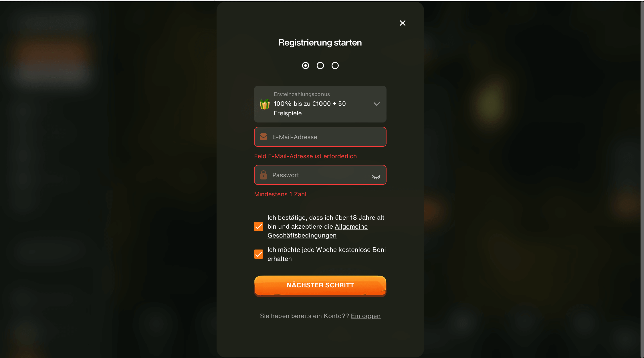This screenshot has height=358, width=644.
Task: Click the NÄCHSTER SCHRITT button
Action: (x=320, y=286)
